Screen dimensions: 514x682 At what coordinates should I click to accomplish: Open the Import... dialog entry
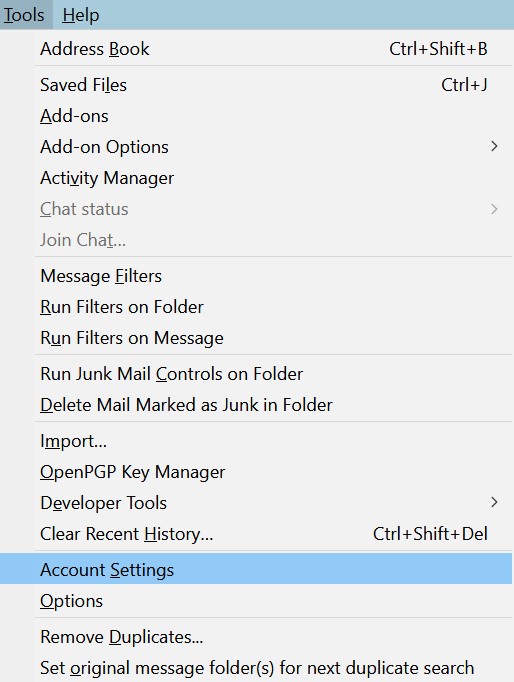(x=257, y=441)
